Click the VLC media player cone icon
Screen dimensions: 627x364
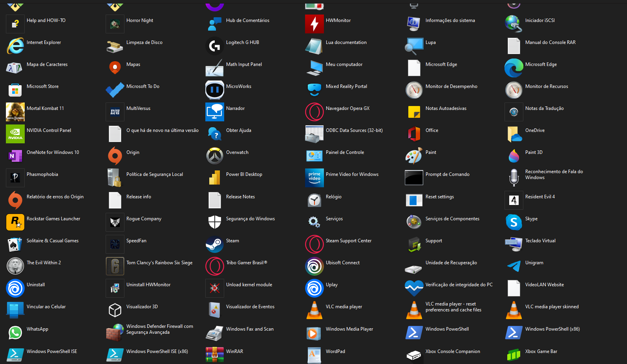click(x=314, y=310)
